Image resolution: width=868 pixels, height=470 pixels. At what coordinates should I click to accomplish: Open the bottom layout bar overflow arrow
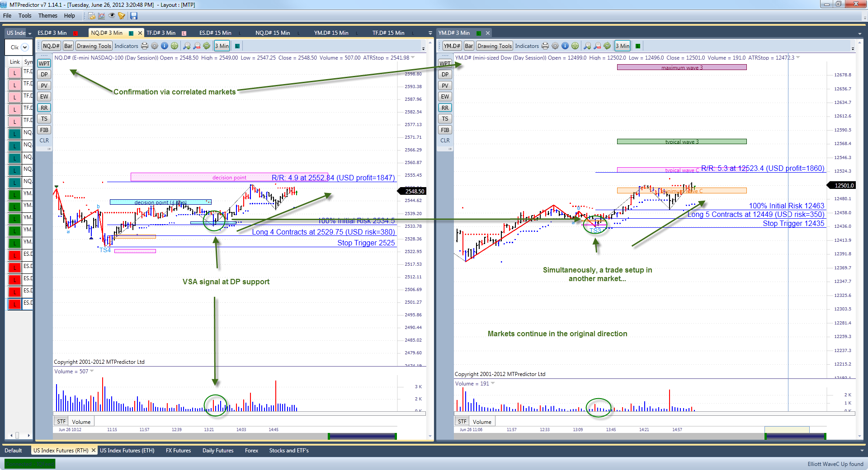click(862, 451)
